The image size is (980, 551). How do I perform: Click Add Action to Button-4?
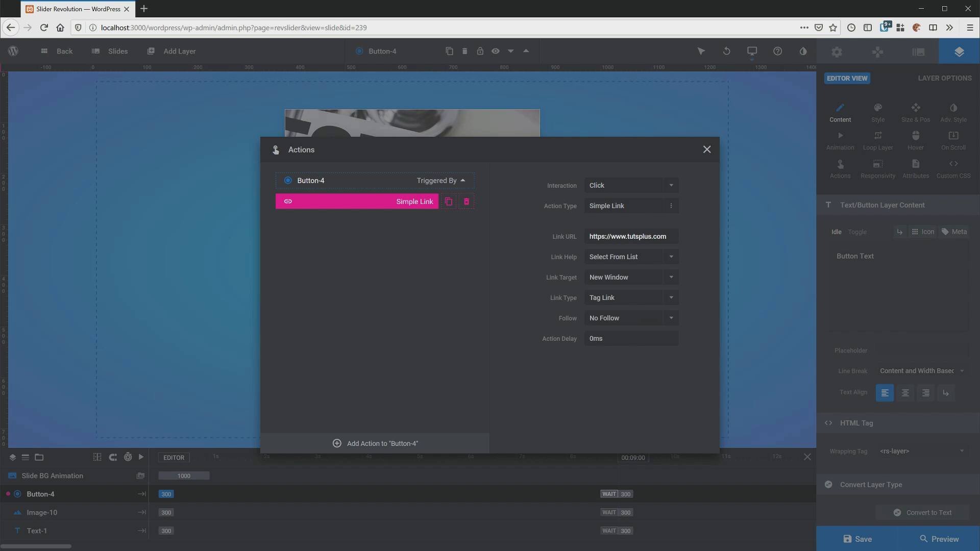click(375, 443)
